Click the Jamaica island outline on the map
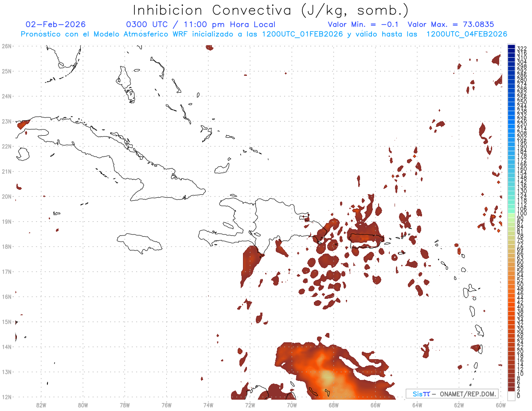 pos(139,243)
